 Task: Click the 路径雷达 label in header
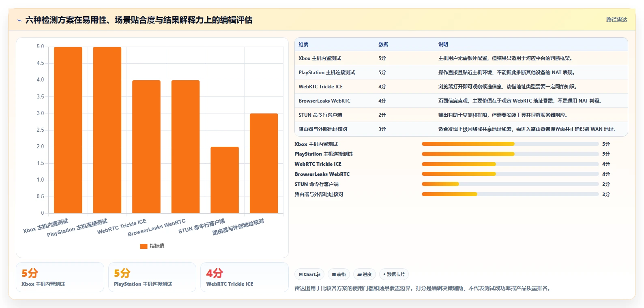click(616, 19)
